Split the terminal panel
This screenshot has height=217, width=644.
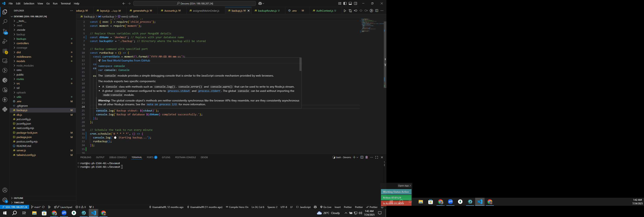point(362,157)
